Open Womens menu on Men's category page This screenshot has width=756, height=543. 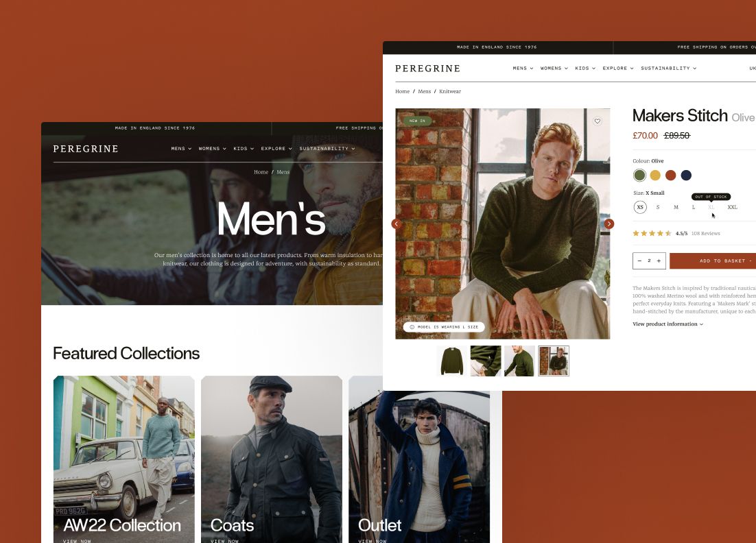point(212,148)
